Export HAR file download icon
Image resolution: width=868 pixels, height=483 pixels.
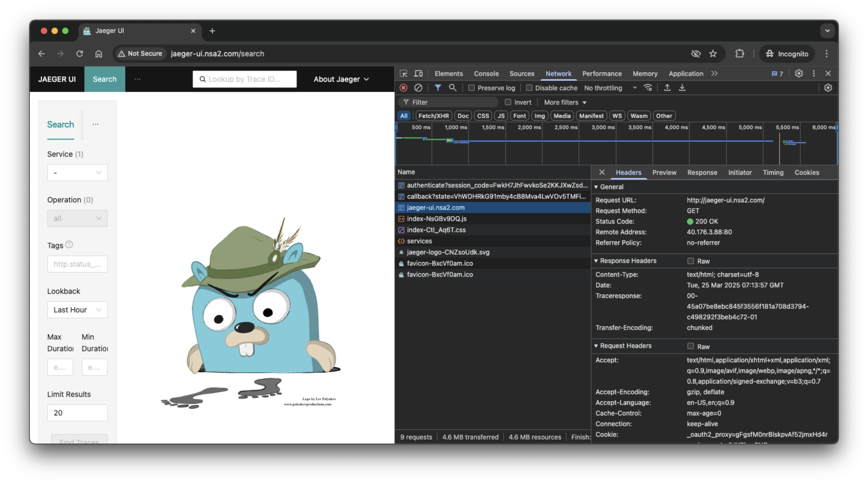point(682,88)
